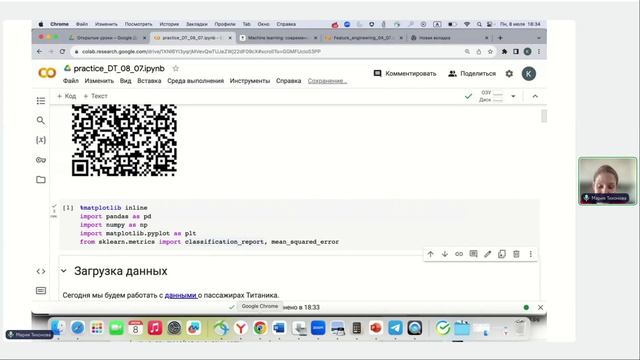640x360 pixels.
Task: Switch to Feature_engineering browser tab
Action: point(363,38)
